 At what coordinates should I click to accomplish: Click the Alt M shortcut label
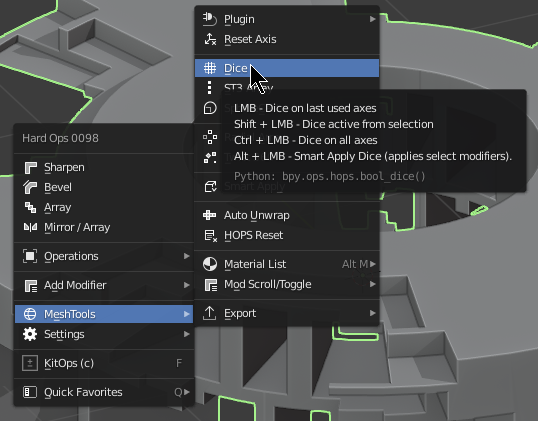355,264
